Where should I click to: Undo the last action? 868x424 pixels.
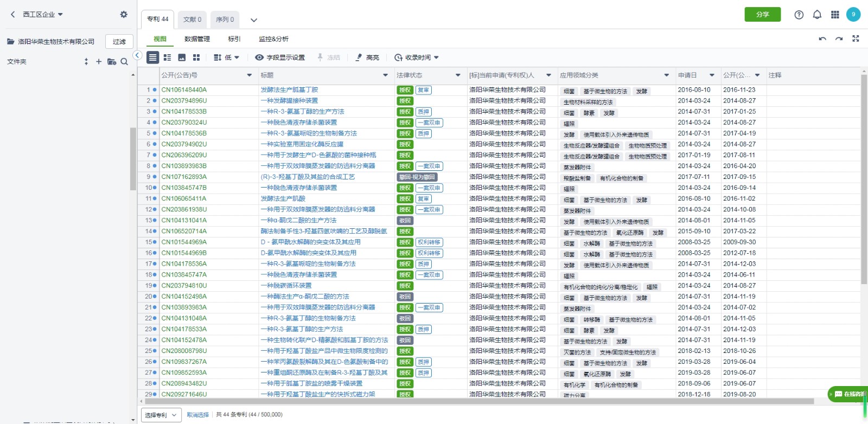[822, 39]
